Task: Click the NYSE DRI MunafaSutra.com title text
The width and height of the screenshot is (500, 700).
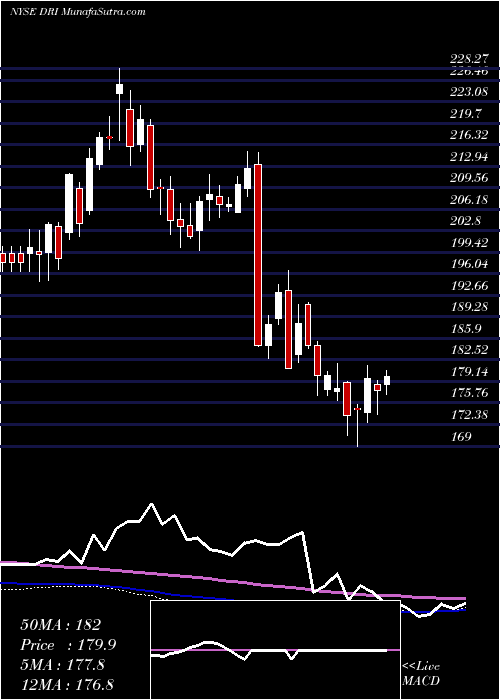Action: click(78, 12)
